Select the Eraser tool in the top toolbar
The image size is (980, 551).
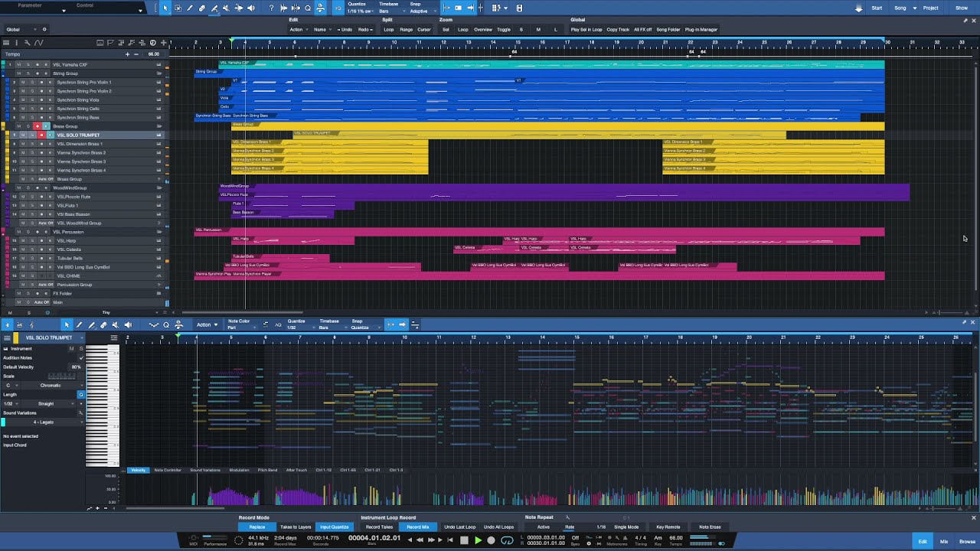(202, 8)
